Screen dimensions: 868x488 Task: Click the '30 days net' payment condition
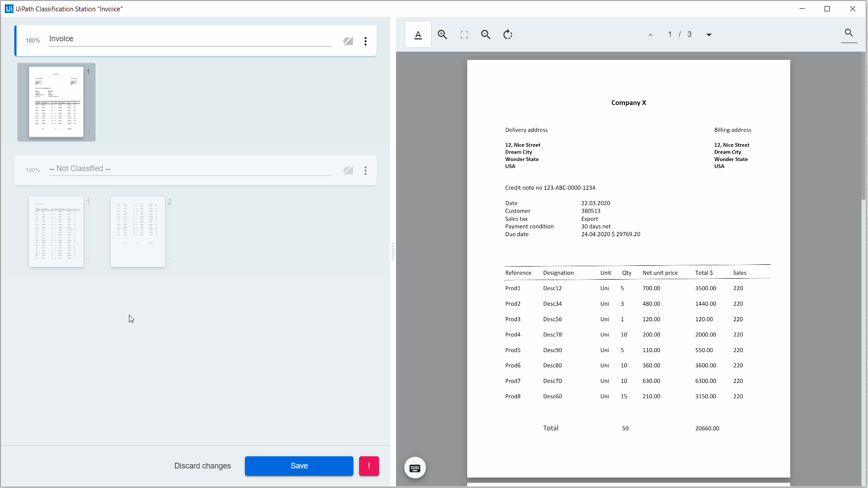point(596,227)
